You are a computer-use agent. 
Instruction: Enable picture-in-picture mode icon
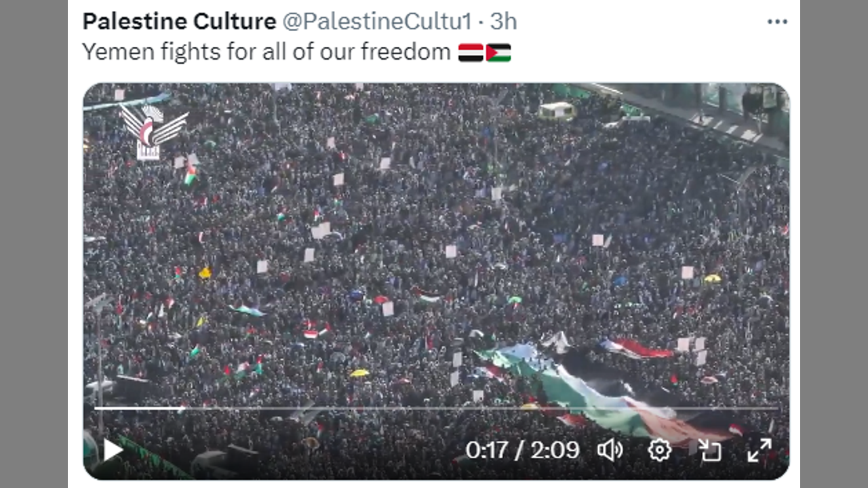click(709, 449)
